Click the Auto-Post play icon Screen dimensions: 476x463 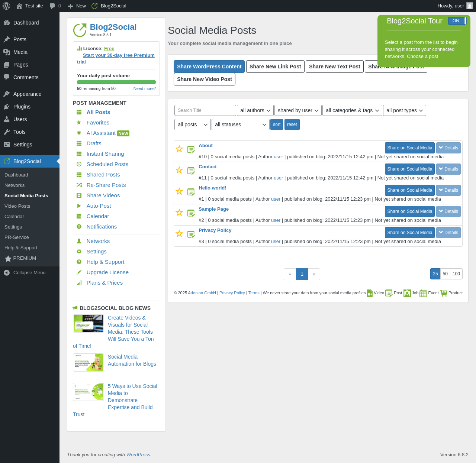(x=79, y=206)
